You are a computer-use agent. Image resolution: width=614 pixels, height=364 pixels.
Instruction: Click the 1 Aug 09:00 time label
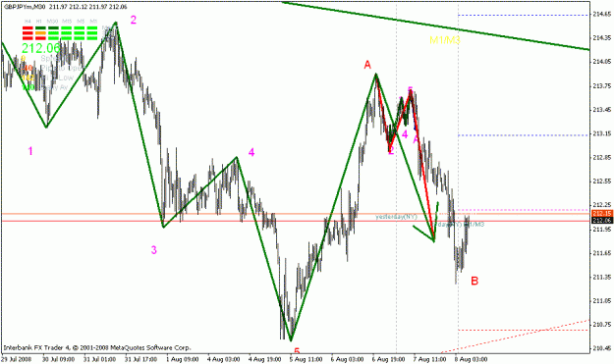click(x=182, y=359)
